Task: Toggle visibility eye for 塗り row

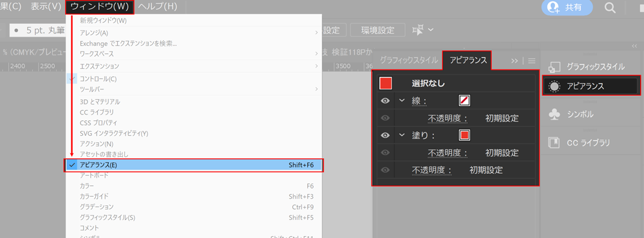Action: pos(385,135)
